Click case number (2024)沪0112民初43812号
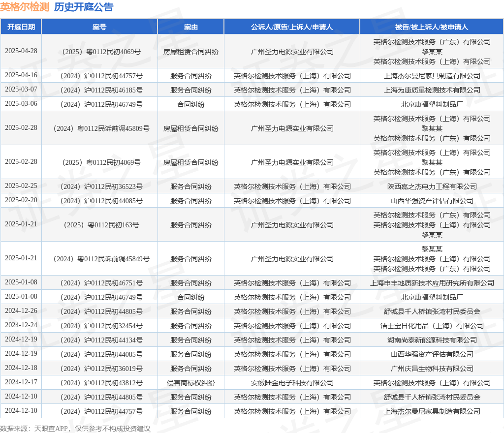 [101, 383]
